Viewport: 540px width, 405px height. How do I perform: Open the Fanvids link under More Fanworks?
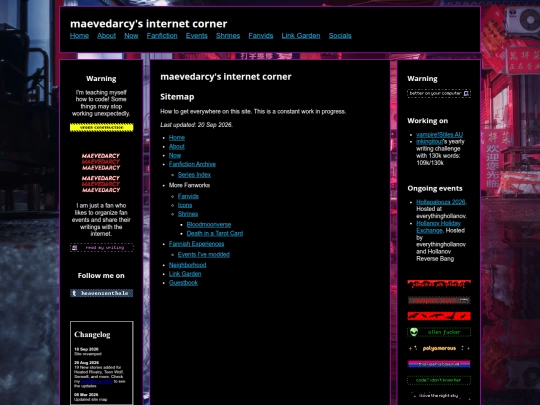[188, 196]
